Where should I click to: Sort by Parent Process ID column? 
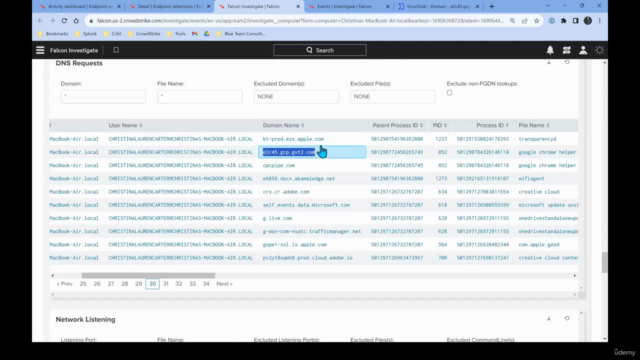click(x=398, y=125)
